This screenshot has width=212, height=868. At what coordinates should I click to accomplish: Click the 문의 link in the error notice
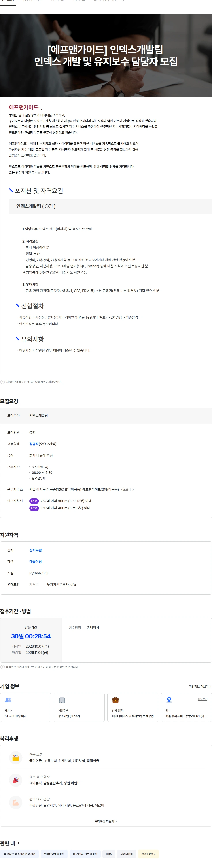pyautogui.click(x=48, y=382)
